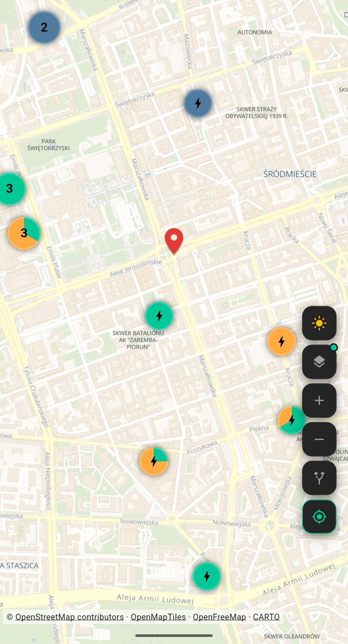Tap the Tytusa Chałubińskiego street label
The width and height of the screenshot is (348, 644).
click(36, 396)
